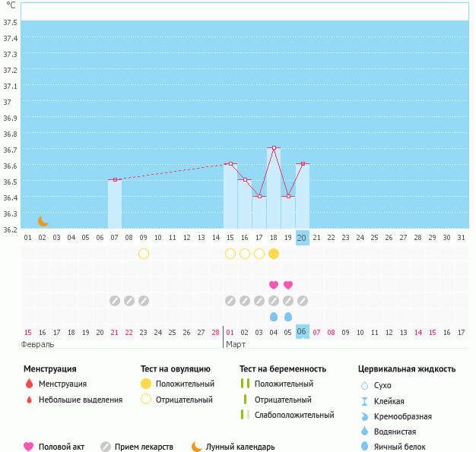Viewport: 476px width, 452px height.
Task: Click the 'Прием лекарств' legend label
Action: [144, 447]
